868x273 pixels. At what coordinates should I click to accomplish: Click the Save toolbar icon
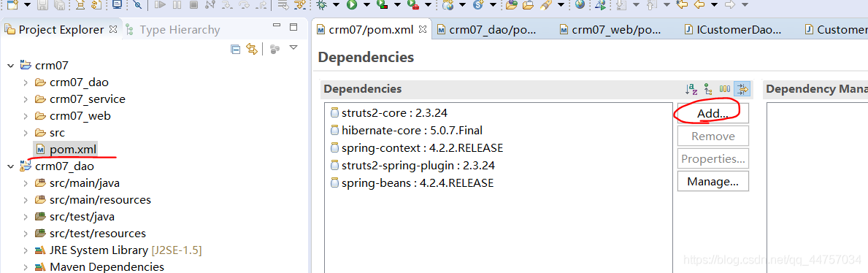point(43,5)
